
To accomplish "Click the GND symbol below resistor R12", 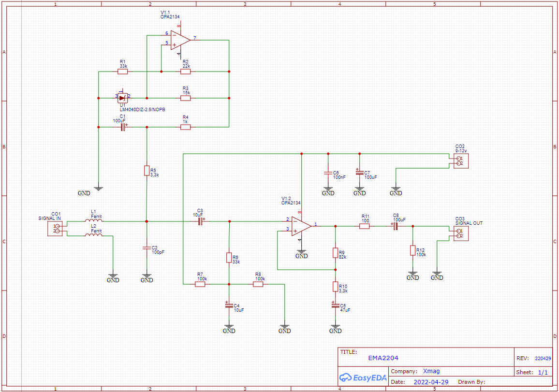I will (413, 276).
